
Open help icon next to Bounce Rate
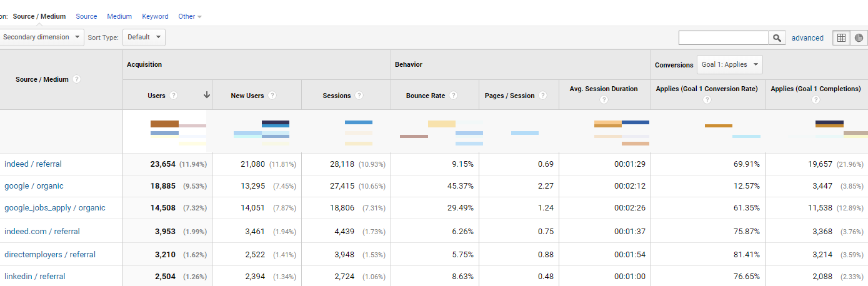(453, 96)
